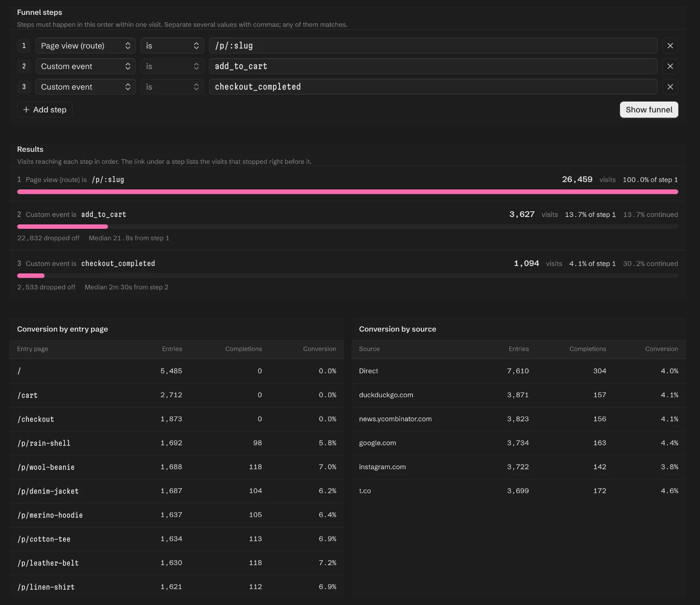Click Show funnel button
The image size is (700, 605).
[x=649, y=109]
